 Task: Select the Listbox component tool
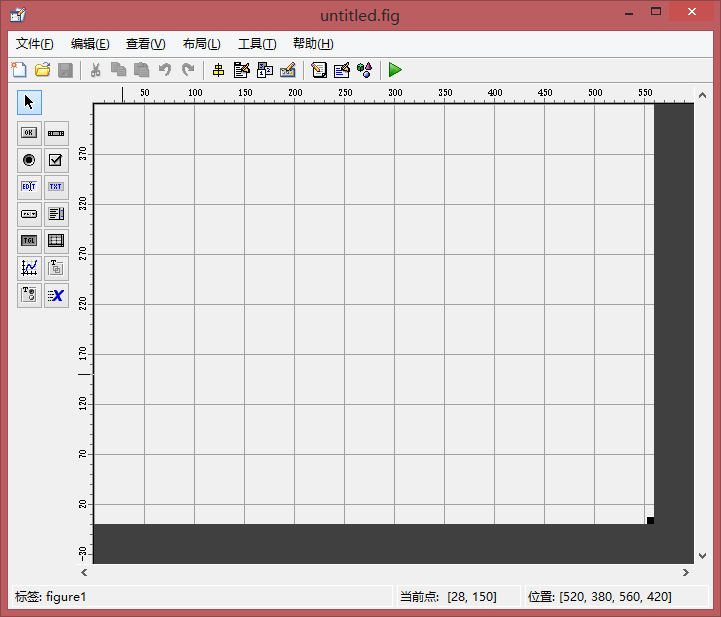tap(56, 213)
